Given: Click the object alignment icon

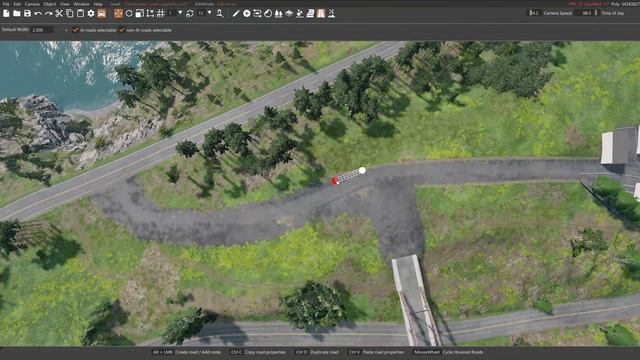Looking at the screenshot, I should [150, 13].
